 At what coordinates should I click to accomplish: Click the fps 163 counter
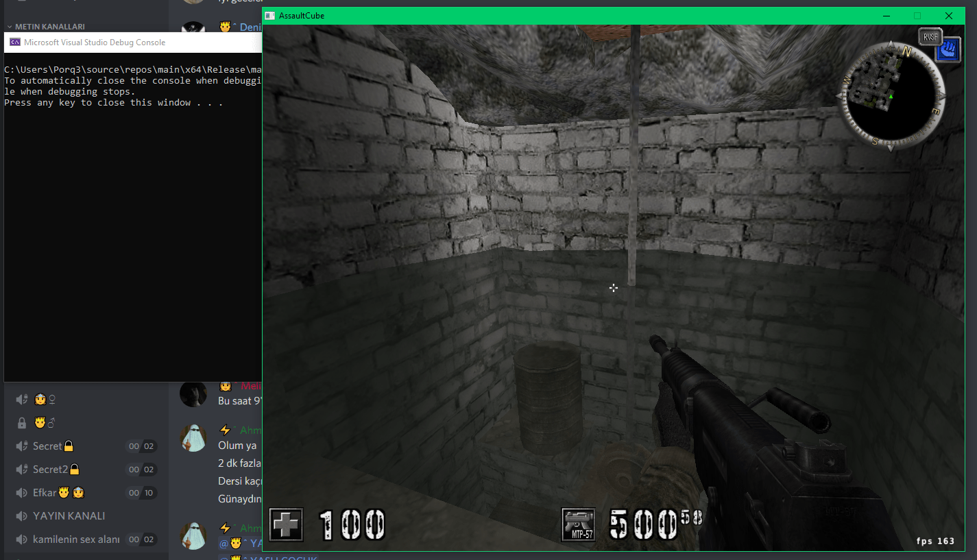(x=935, y=541)
